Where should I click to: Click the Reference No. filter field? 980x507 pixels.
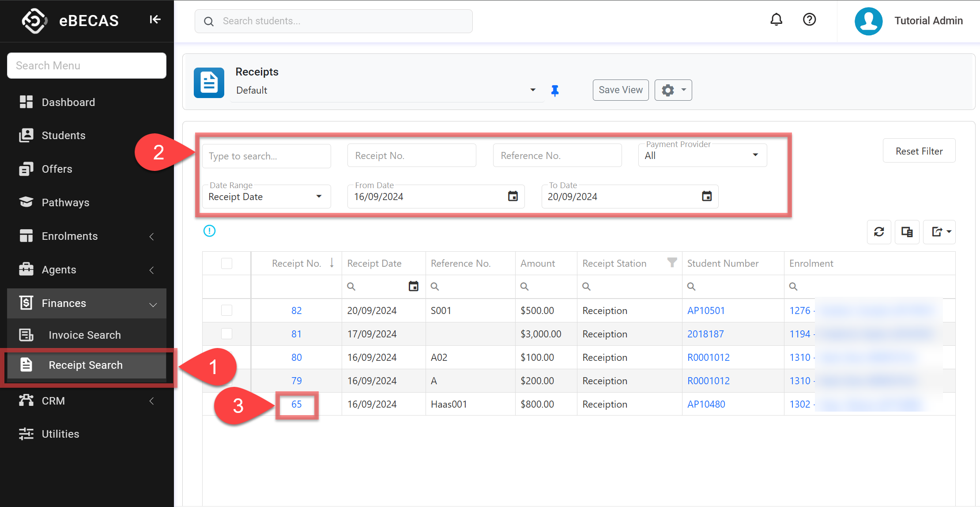click(x=557, y=155)
